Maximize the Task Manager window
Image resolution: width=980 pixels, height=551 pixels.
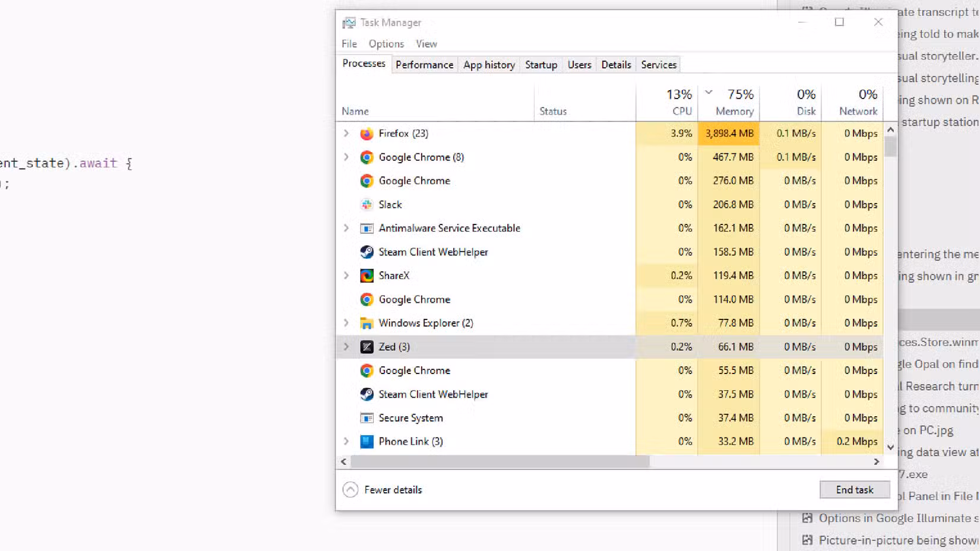(x=839, y=23)
